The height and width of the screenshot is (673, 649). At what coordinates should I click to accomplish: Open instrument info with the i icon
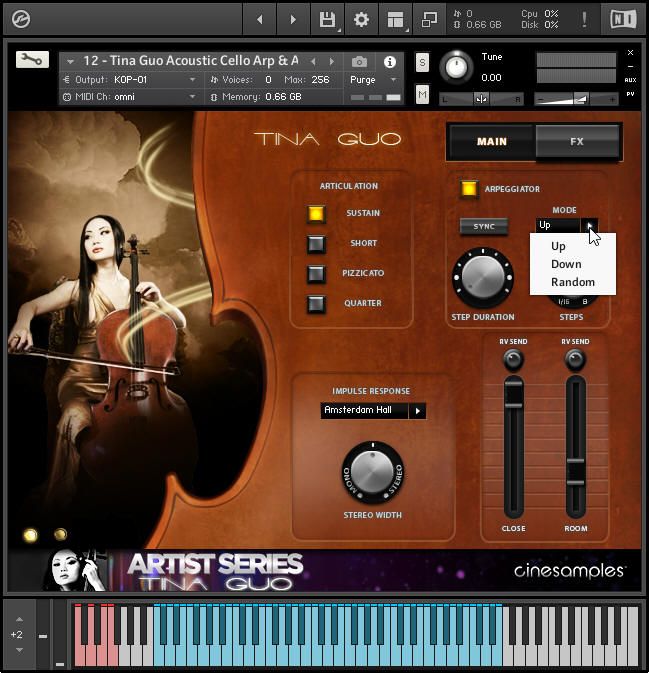390,62
